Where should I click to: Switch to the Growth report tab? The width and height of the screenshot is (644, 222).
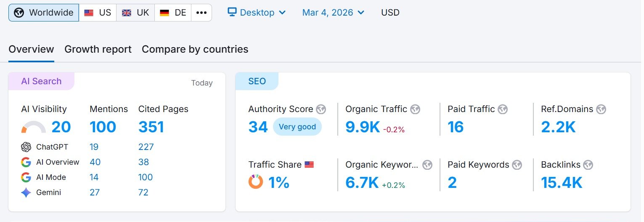pos(98,49)
